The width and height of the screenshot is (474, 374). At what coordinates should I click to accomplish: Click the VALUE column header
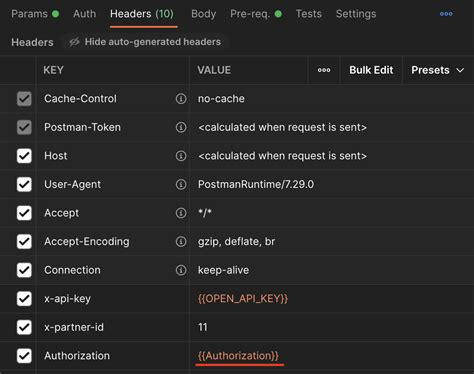coord(214,70)
